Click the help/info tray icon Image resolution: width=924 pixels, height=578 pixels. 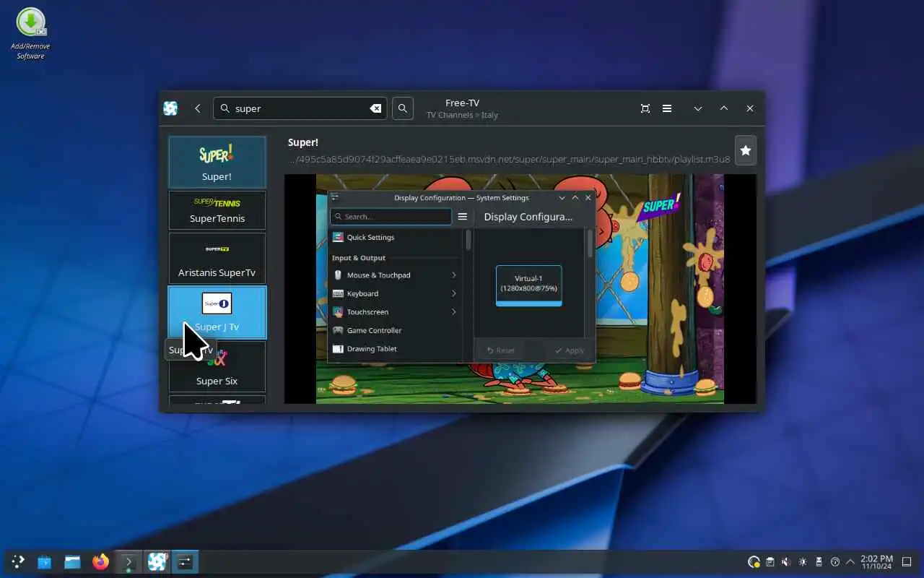835,561
